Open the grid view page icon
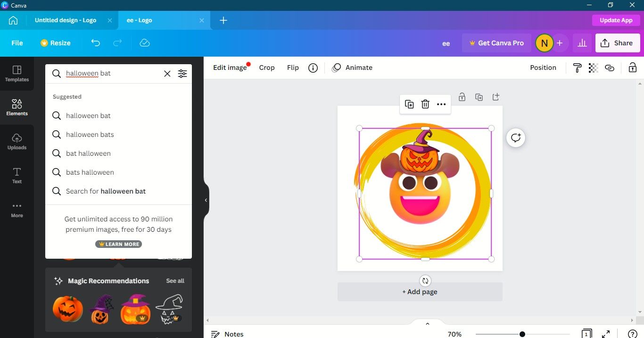 586,334
